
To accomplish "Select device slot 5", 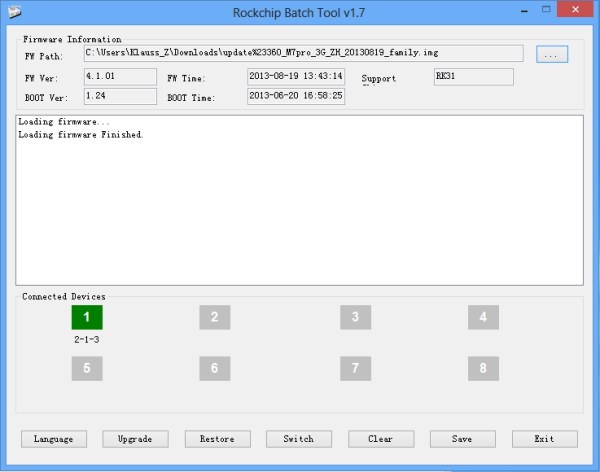I will (x=87, y=368).
